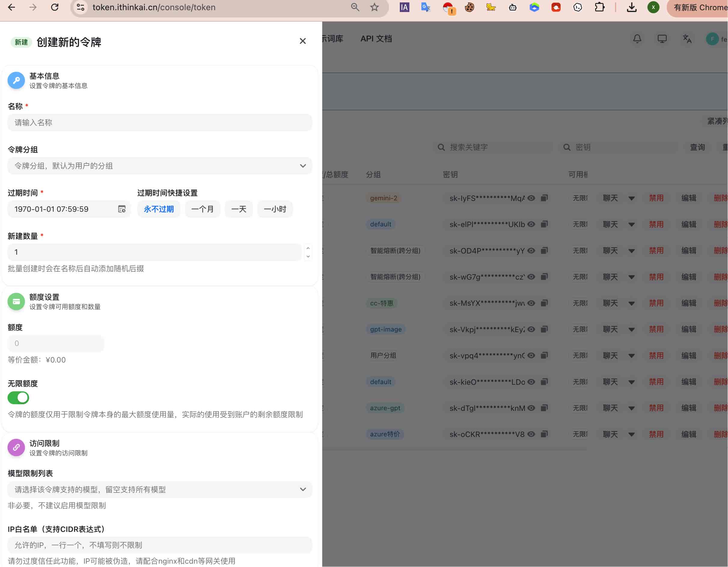
Task: Open chat dropdown arrow for gemini-2 row
Action: point(632,199)
